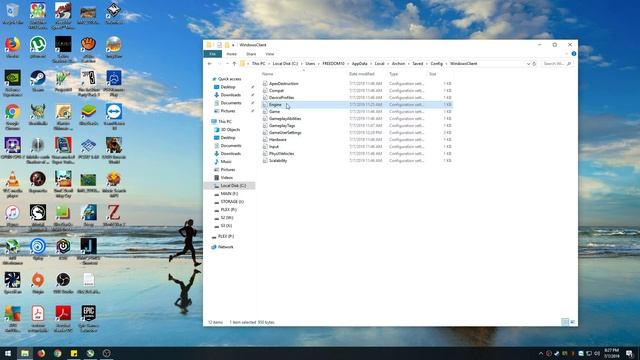Screen dimensions: 640x360
Task: Switch to large icons view
Action: [x=573, y=322]
